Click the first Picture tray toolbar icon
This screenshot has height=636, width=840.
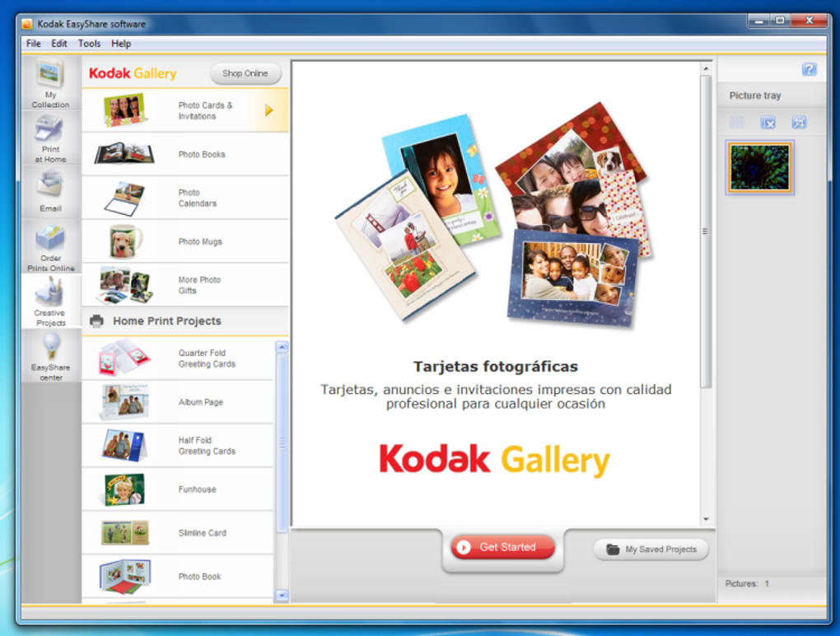tap(736, 123)
